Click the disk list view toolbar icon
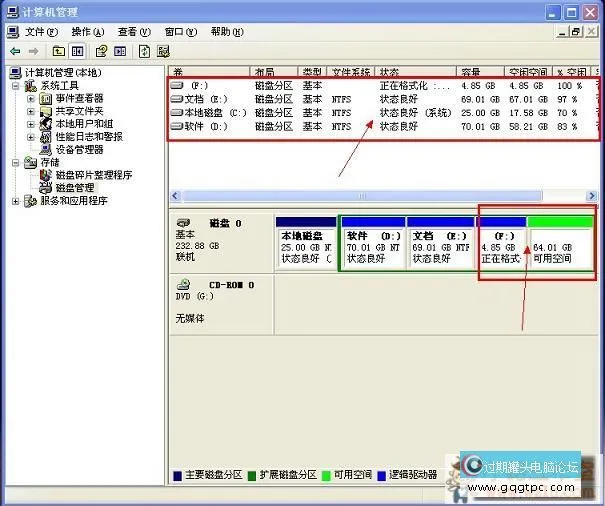The width and height of the screenshot is (605, 506). (120, 51)
